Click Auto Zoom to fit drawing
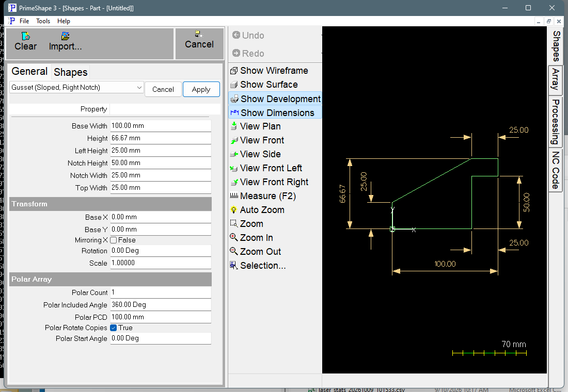 257,210
